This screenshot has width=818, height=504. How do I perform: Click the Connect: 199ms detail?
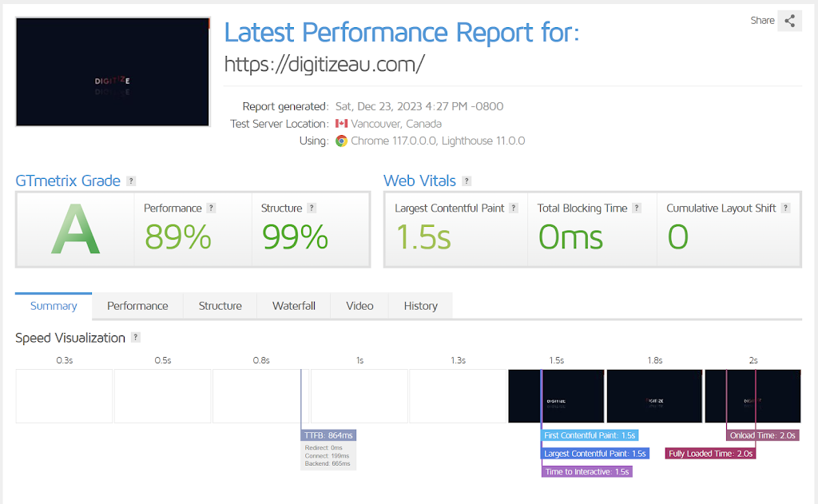tap(327, 455)
